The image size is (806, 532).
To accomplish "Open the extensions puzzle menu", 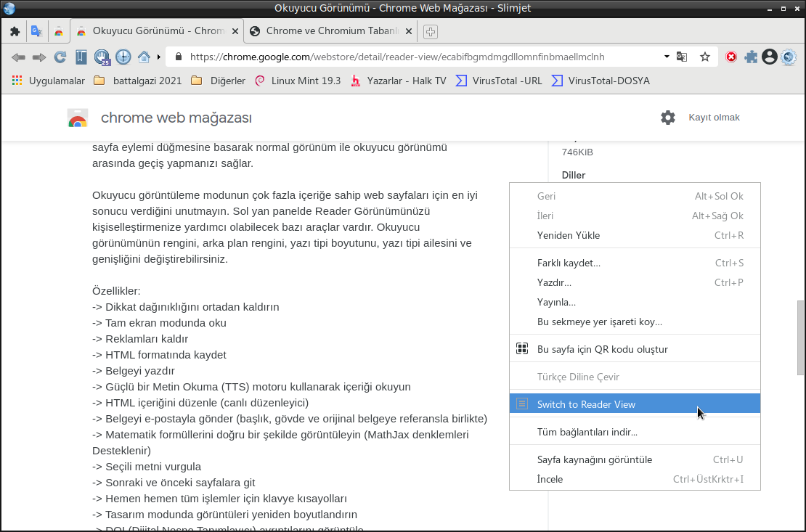I will point(751,57).
